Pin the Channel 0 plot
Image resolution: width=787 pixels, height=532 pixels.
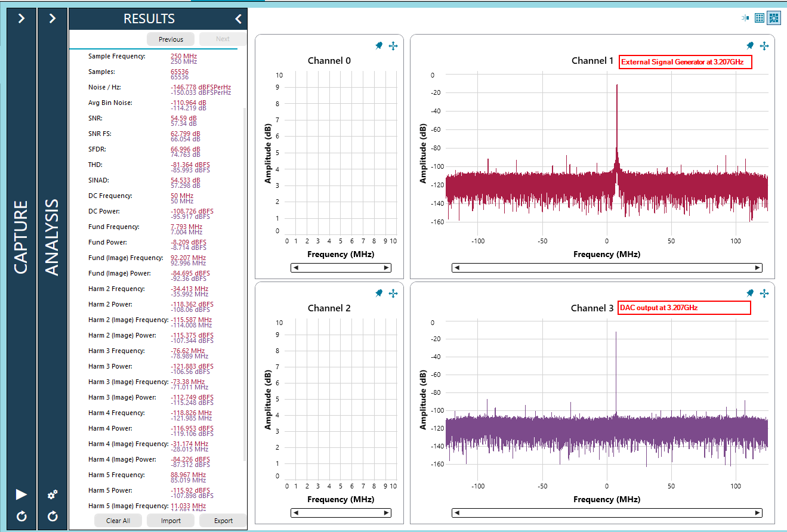[x=379, y=46]
